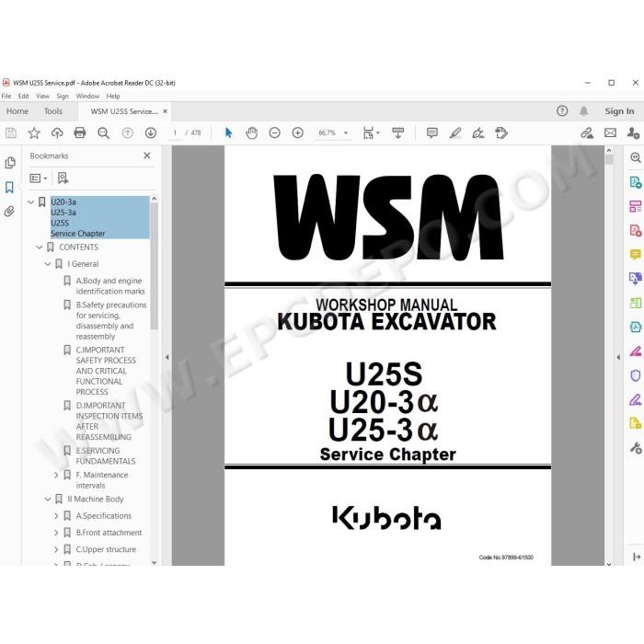
Task: Open the Help question mark icon
Action: (x=562, y=111)
